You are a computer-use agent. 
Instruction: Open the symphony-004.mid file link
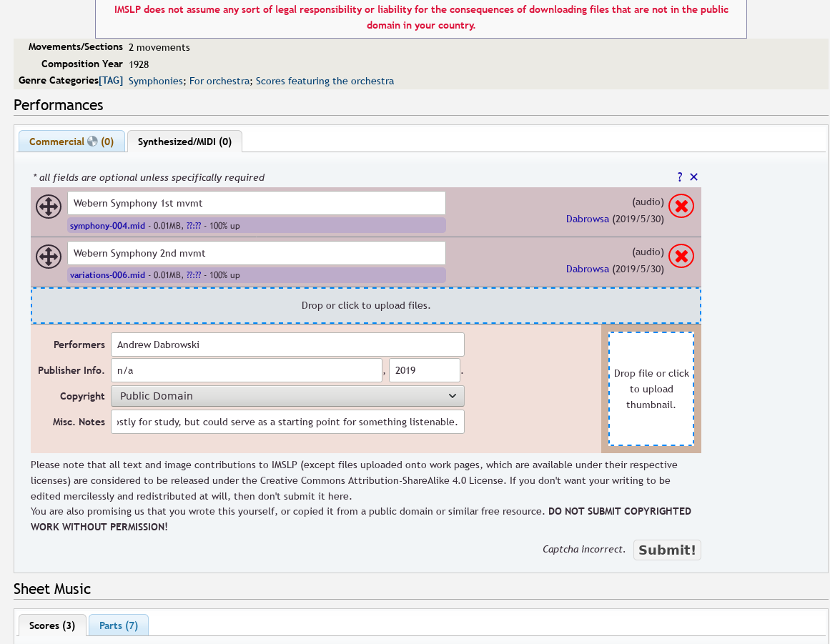point(107,225)
